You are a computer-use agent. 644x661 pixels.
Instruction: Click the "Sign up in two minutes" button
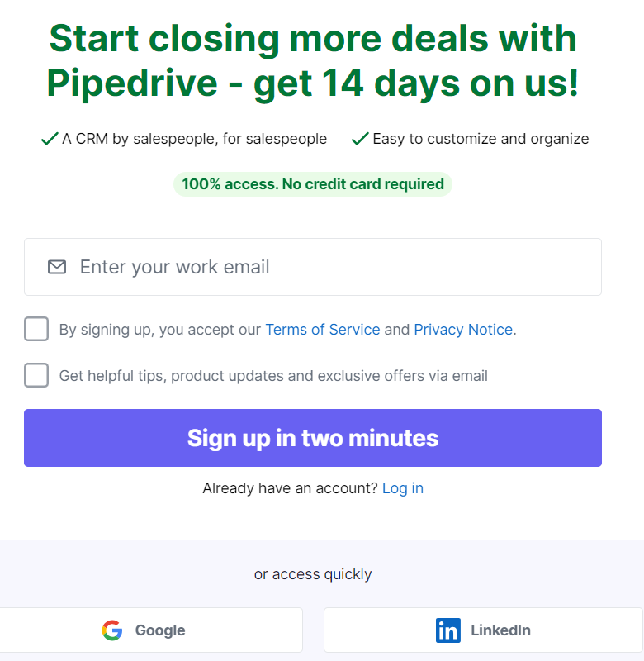pyautogui.click(x=313, y=438)
